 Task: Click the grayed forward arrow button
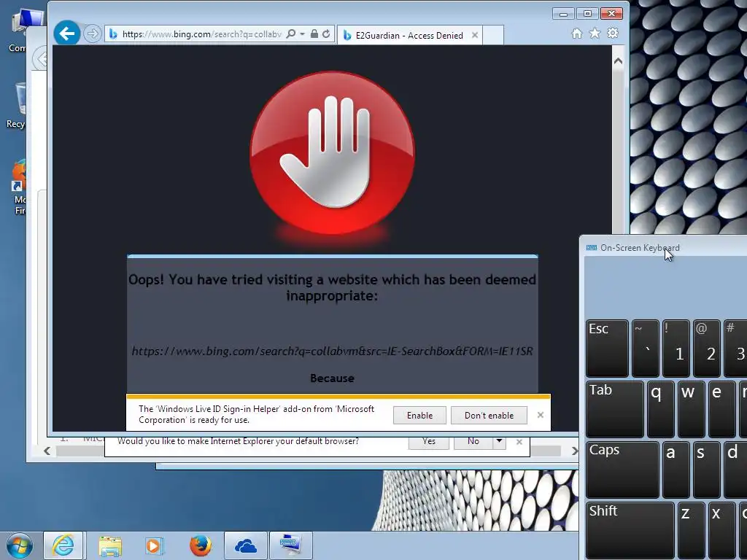(x=93, y=34)
